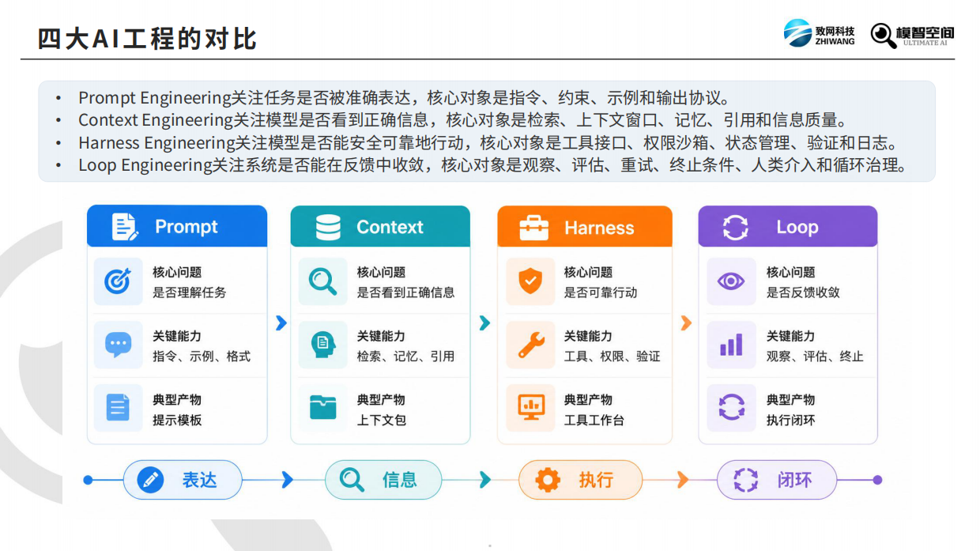Click the 致网科技 ZHIWANG logo
This screenshot has width=980, height=551.
click(820, 33)
